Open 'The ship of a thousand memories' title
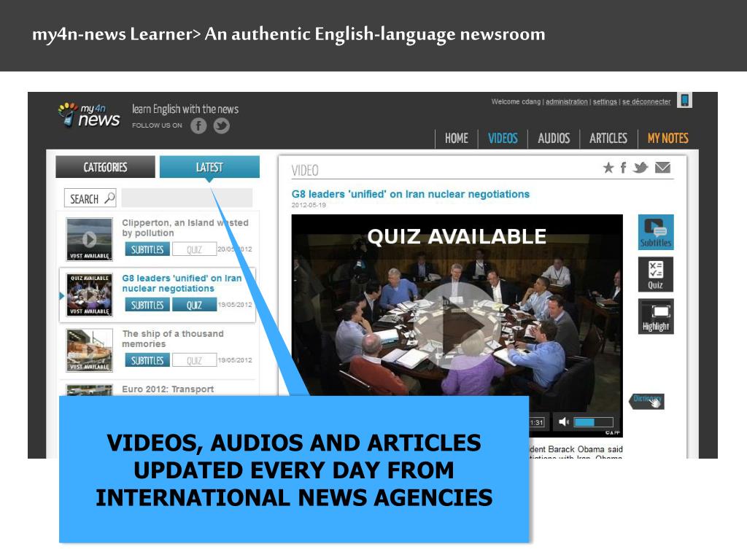 pyautogui.click(x=172, y=338)
